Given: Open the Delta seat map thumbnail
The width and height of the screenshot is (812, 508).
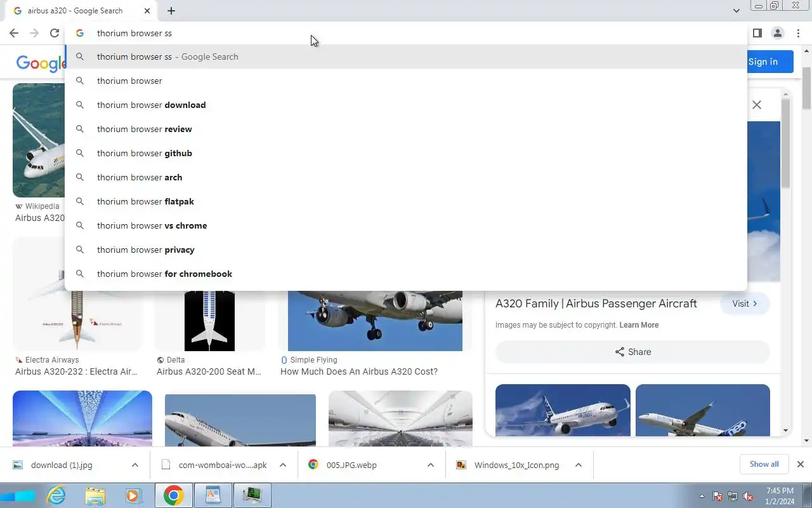Looking at the screenshot, I should pos(209,321).
